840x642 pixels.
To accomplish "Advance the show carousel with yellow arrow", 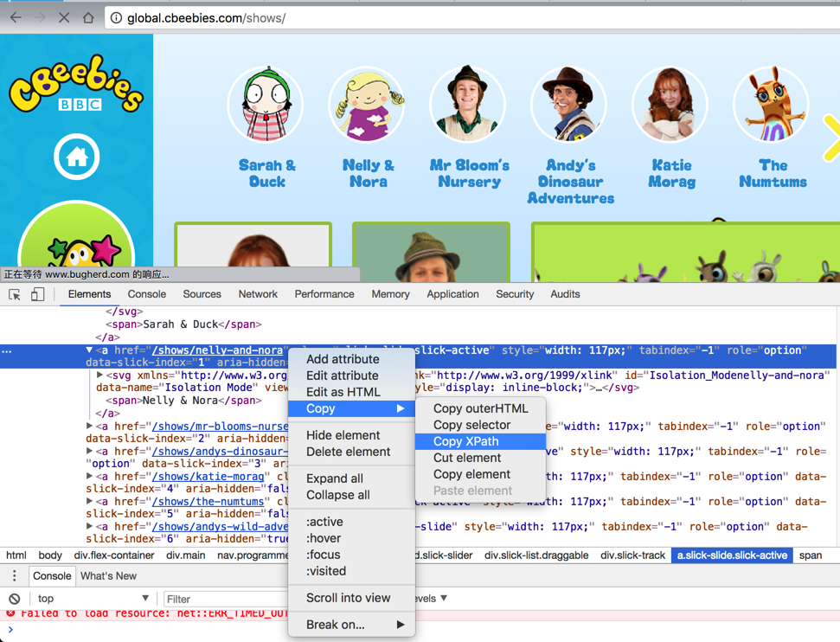I will [830, 138].
